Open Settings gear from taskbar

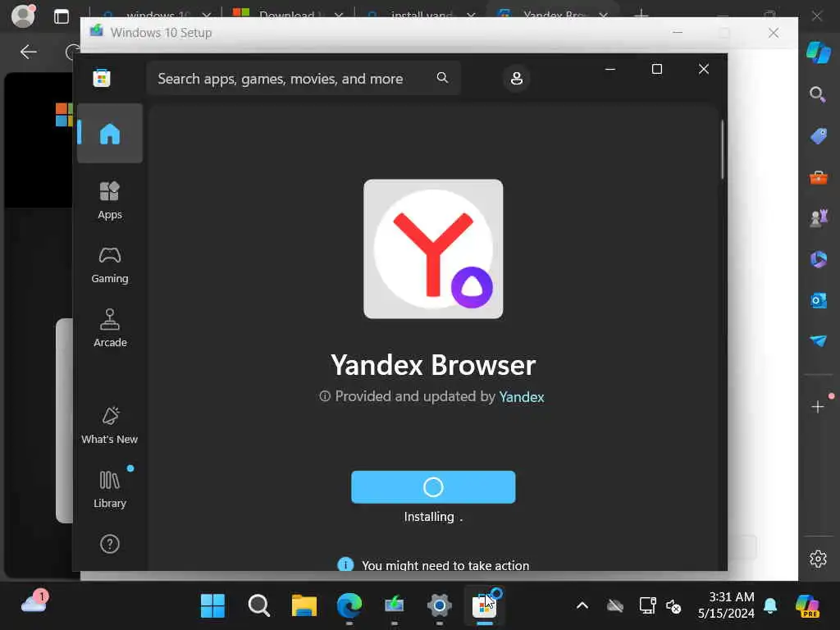click(x=440, y=606)
